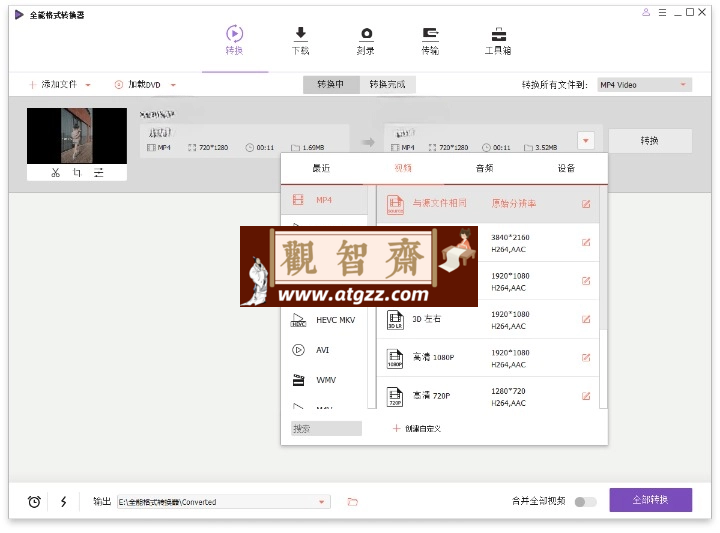Screen dimensions: 720x533
Task: Click 加载DVD button
Action: 138,84
